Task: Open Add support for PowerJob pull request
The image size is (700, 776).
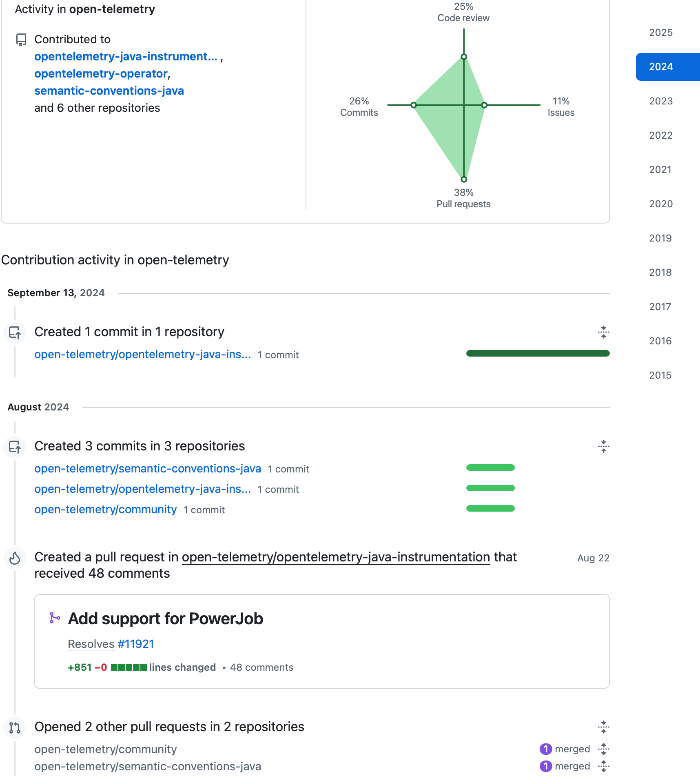Action: (x=165, y=619)
